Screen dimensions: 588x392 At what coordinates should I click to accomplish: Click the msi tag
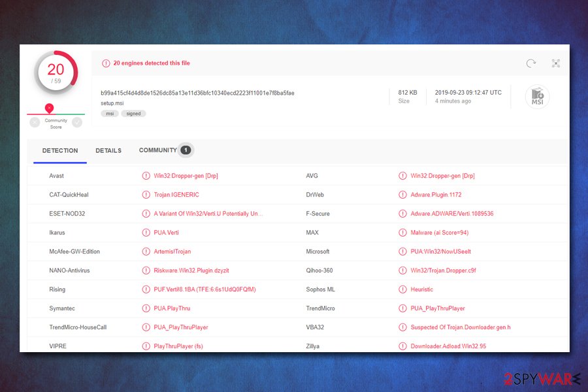click(x=110, y=114)
